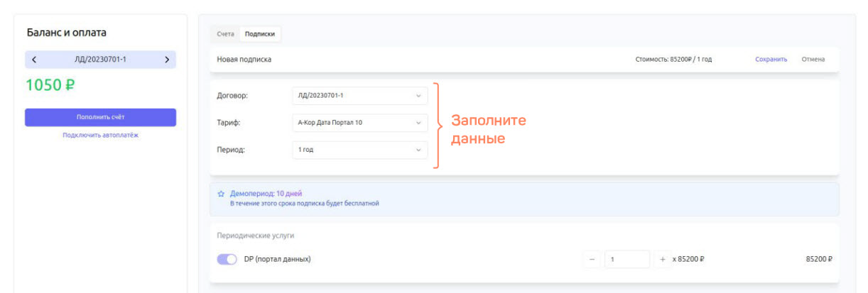Image resolution: width=868 pixels, height=293 pixels.
Task: Click the 1050 ₽ balance amount
Action: [50, 85]
